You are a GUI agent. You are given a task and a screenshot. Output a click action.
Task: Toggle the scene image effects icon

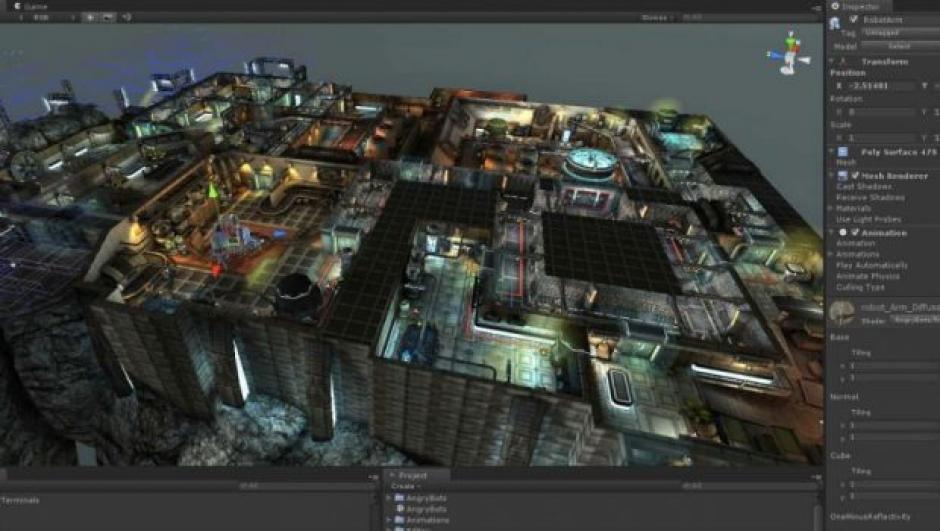coord(108,17)
